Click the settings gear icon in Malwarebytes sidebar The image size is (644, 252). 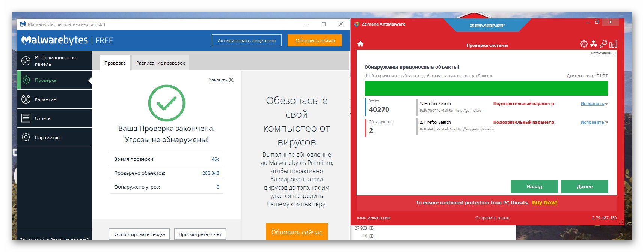(x=26, y=137)
